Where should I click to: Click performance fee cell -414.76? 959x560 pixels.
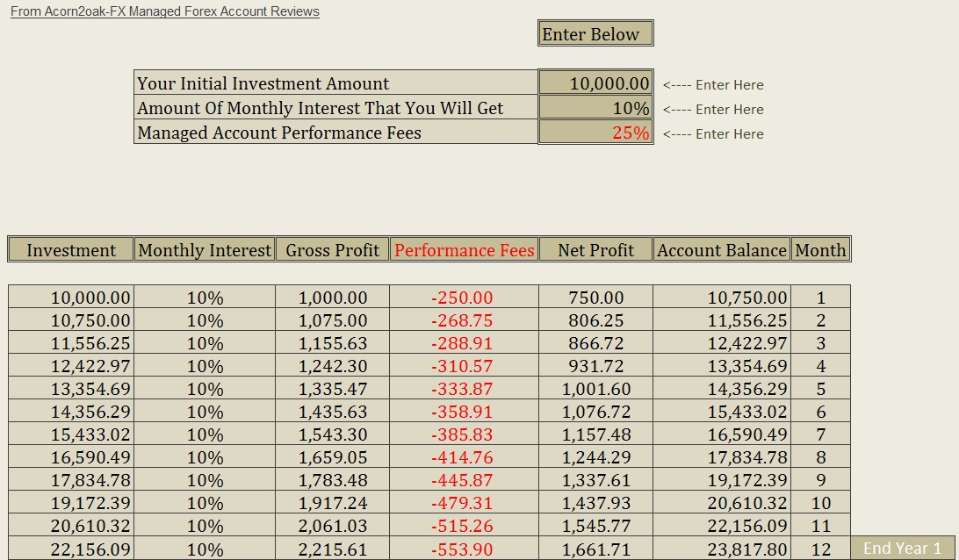pos(465,456)
